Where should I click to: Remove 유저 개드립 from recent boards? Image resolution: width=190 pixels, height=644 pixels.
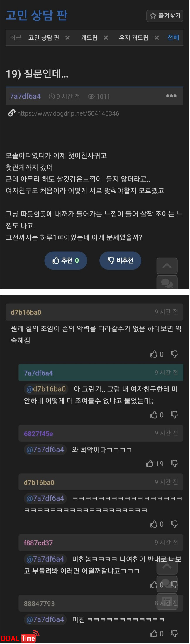[157, 38]
